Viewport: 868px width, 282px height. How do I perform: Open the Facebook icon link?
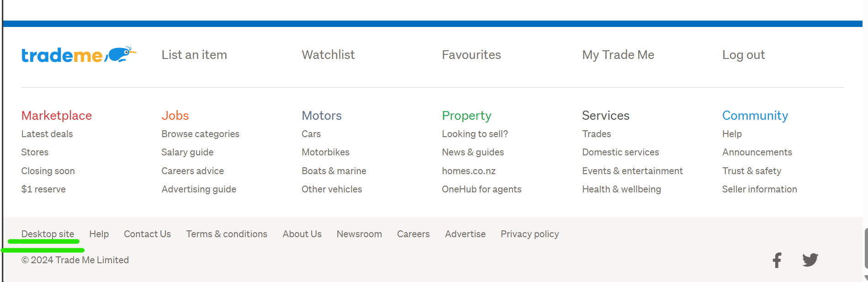777,260
